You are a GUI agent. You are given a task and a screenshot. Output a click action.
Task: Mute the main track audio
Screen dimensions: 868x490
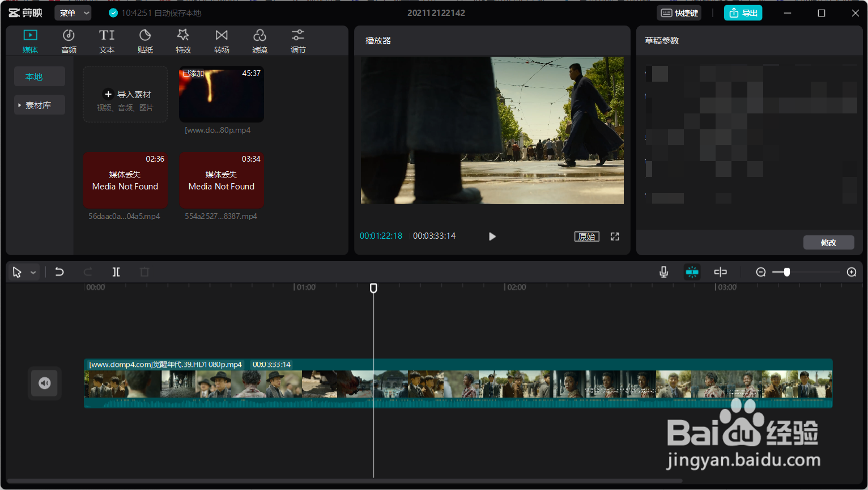tap(45, 383)
